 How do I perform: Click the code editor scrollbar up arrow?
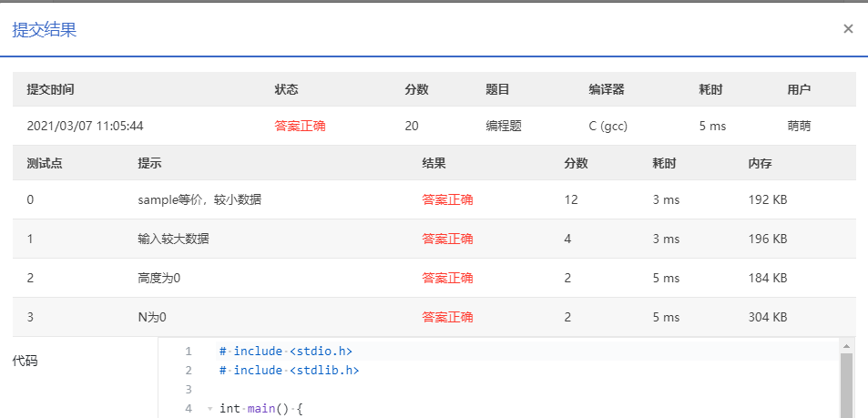[x=846, y=347]
